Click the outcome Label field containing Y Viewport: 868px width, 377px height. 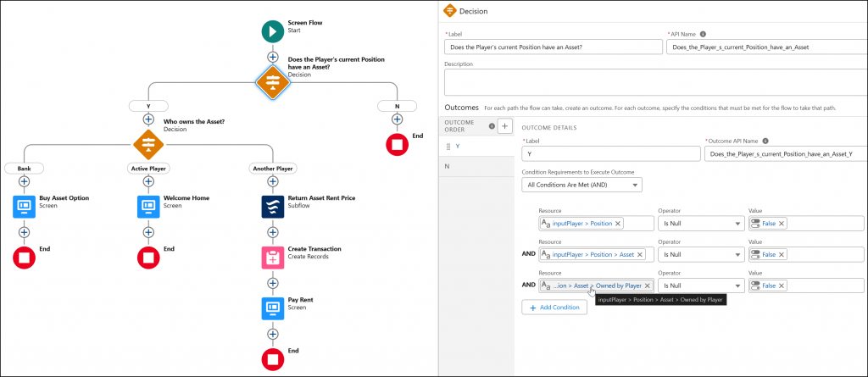point(611,153)
